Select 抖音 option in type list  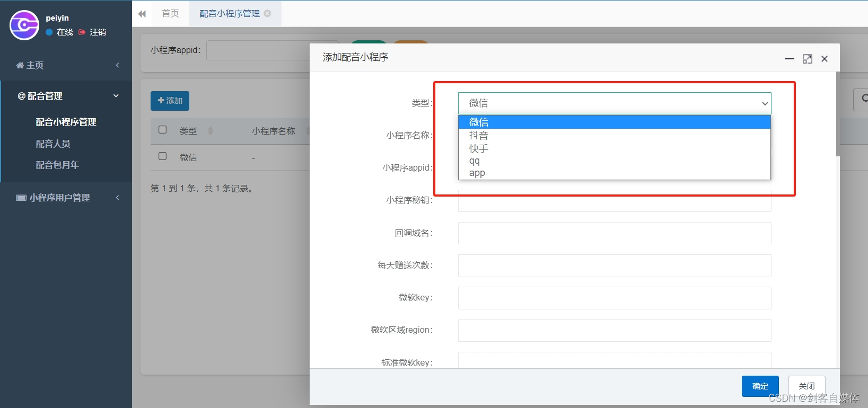point(615,136)
